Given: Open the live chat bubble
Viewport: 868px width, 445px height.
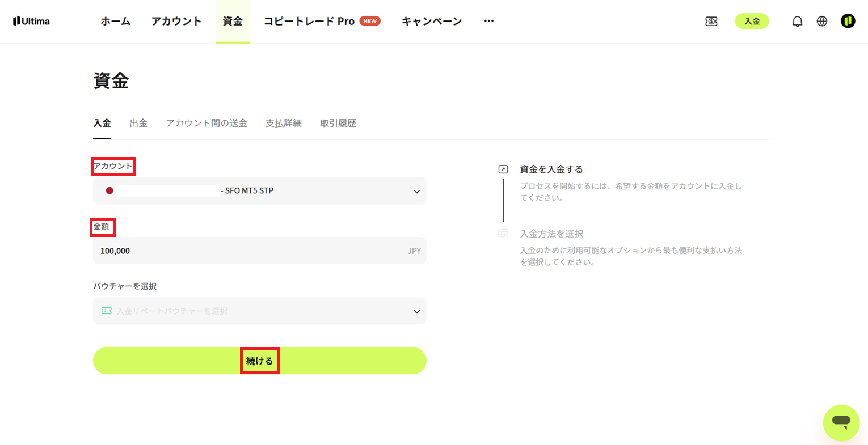Looking at the screenshot, I should [x=841, y=422].
